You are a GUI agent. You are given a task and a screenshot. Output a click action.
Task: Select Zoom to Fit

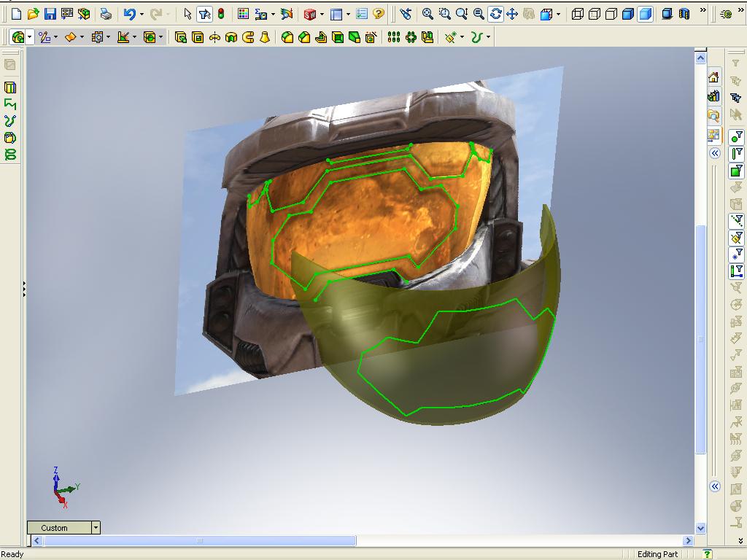[427, 14]
